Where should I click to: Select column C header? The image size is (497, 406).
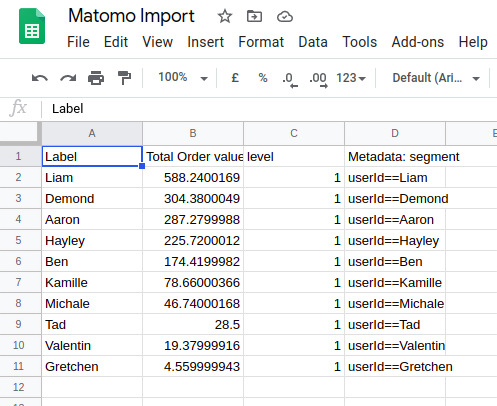(x=294, y=133)
